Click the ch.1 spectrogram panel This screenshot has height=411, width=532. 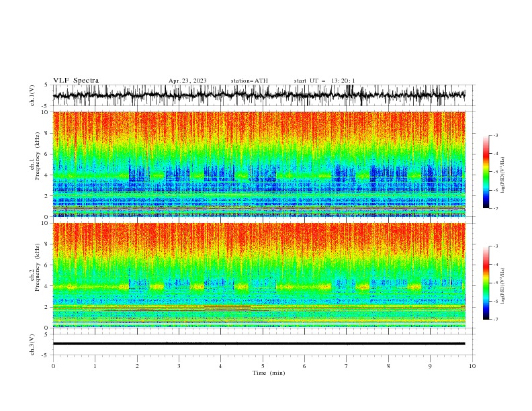(259, 164)
